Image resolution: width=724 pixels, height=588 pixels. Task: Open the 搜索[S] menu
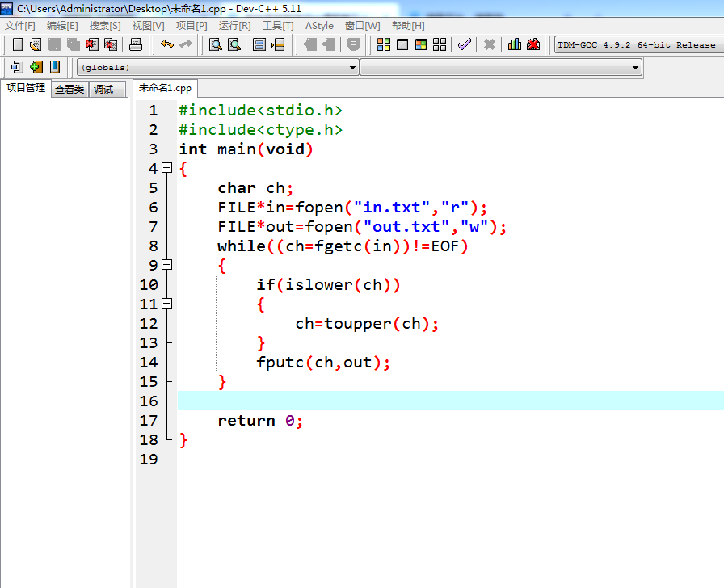(105, 25)
